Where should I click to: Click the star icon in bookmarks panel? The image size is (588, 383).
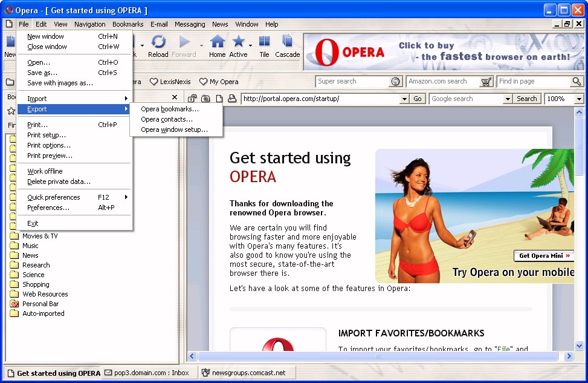point(11,111)
